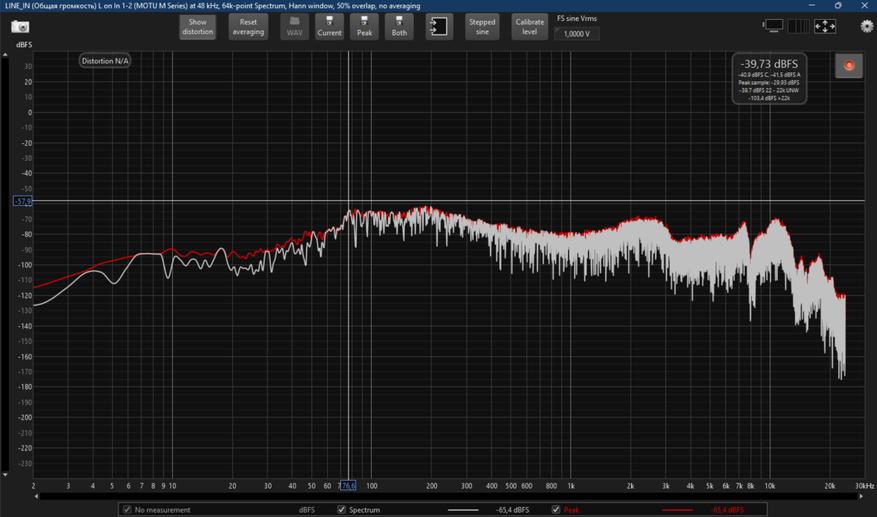Toggle the No measurement checkbox
877x517 pixels.
pos(127,510)
